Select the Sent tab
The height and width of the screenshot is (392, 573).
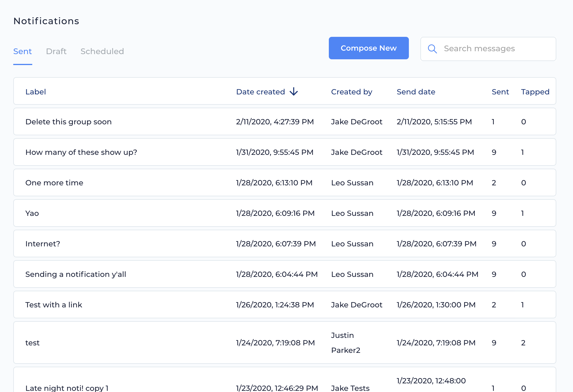pyautogui.click(x=22, y=51)
